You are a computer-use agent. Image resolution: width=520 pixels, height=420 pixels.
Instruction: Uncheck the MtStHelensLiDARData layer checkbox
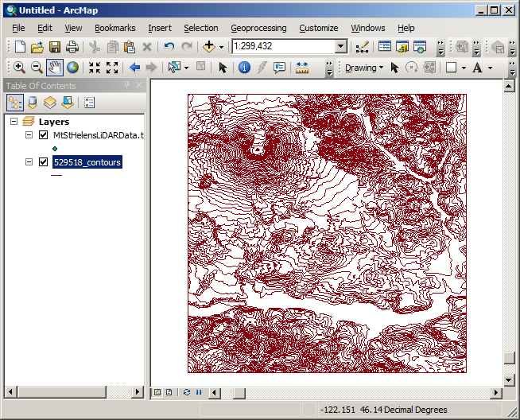pos(43,135)
